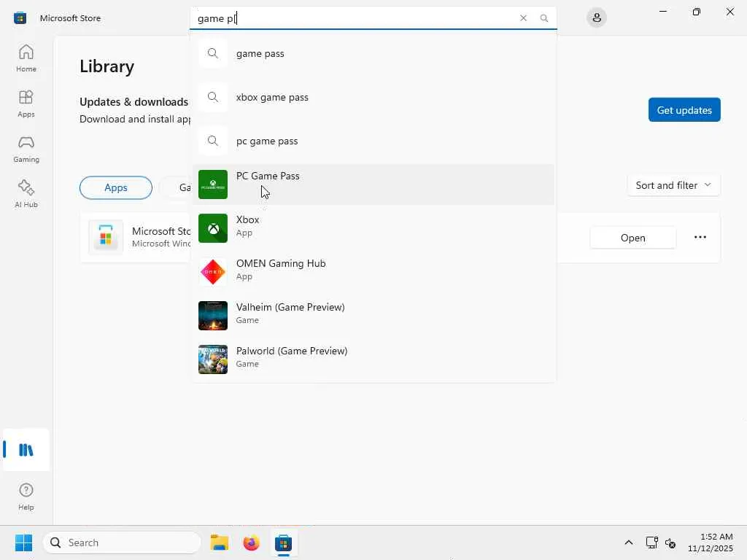Choose 'game pass' search suggestion
Viewport: 747px width, 560px height.
(373, 53)
